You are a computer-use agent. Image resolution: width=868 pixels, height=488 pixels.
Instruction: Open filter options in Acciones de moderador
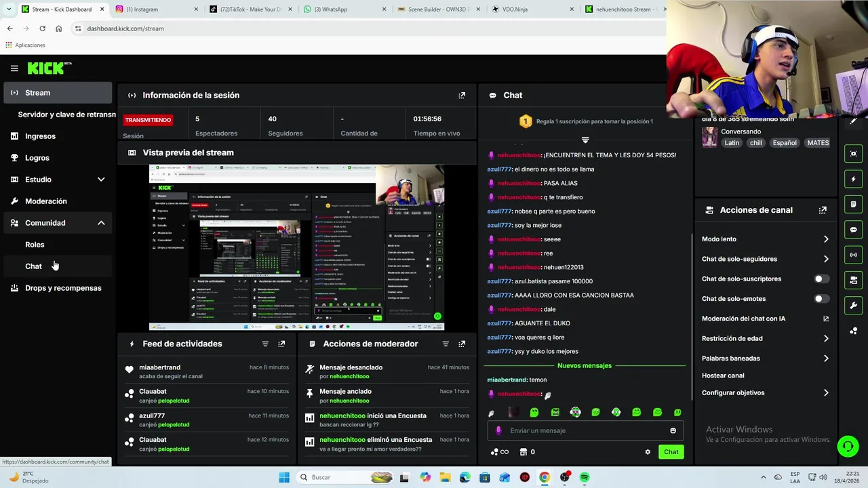click(x=446, y=344)
